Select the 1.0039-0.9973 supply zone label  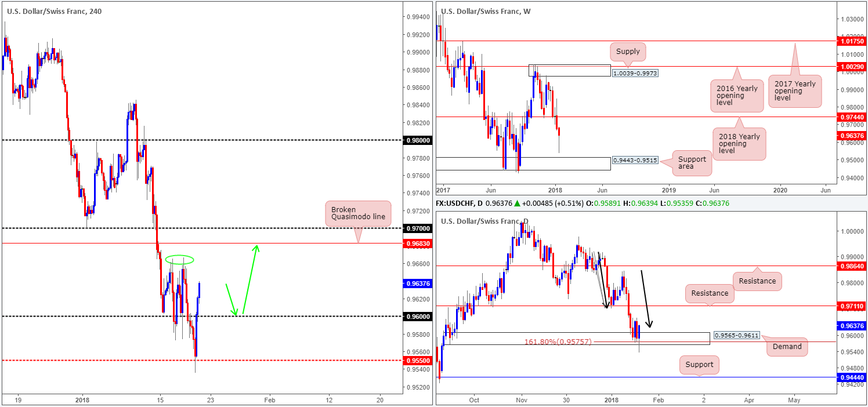635,74
